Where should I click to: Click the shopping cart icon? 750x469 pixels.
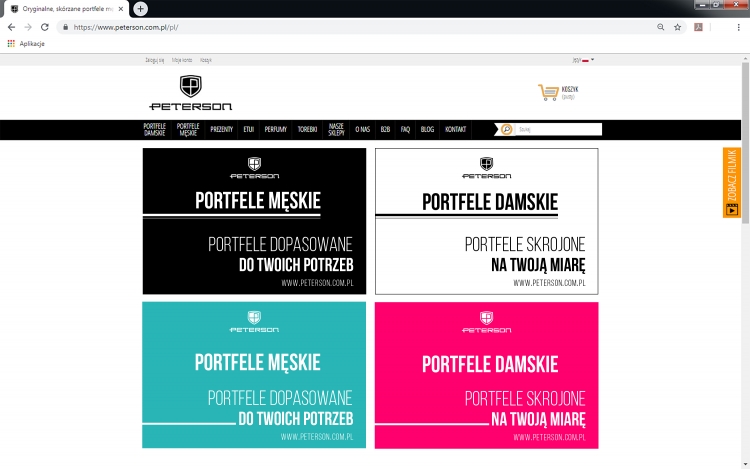pyautogui.click(x=547, y=92)
